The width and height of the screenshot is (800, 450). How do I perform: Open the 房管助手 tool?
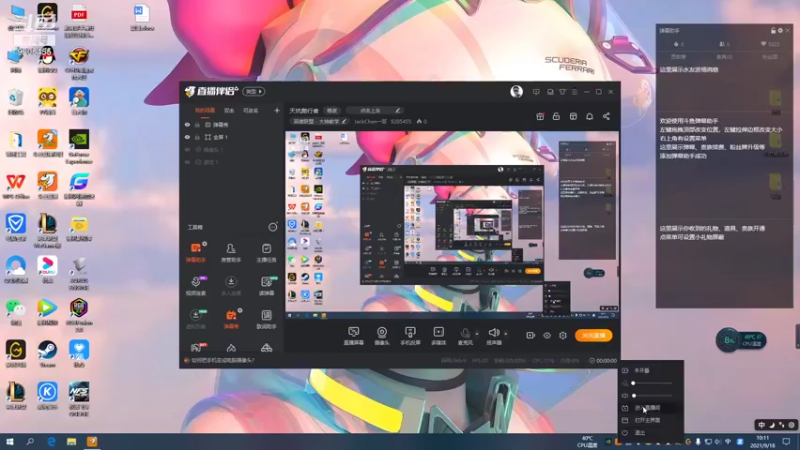231,253
